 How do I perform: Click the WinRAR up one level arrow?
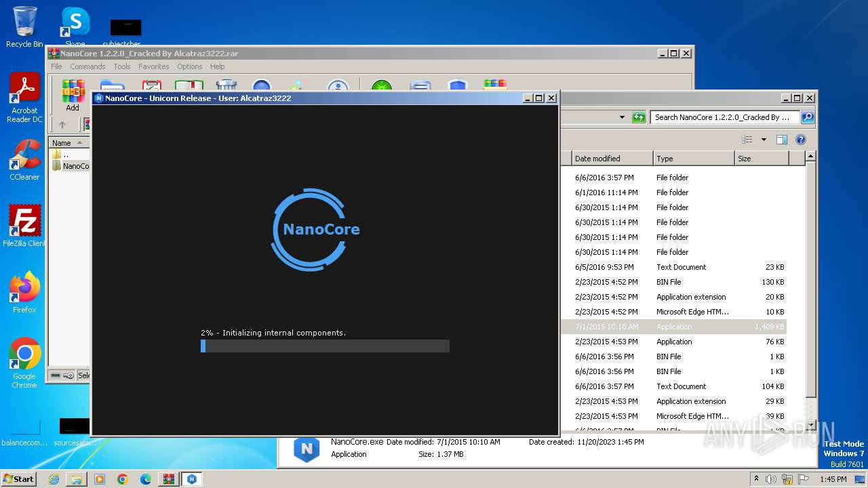coord(62,125)
